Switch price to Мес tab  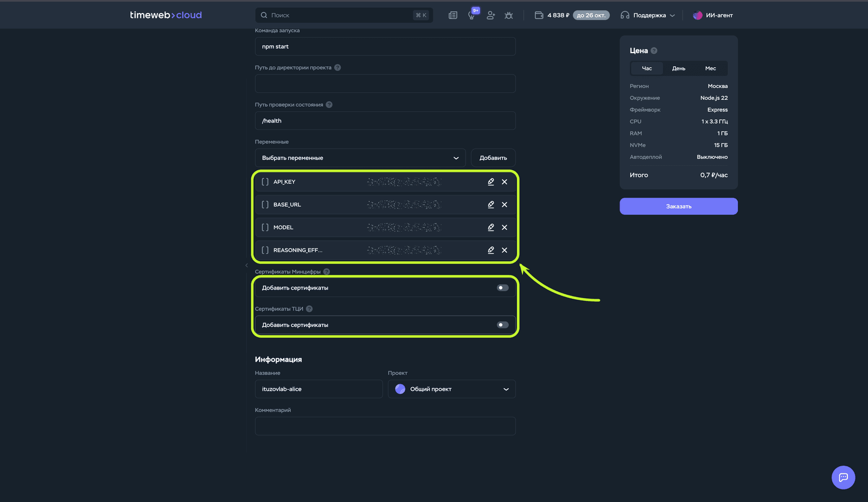[711, 68]
